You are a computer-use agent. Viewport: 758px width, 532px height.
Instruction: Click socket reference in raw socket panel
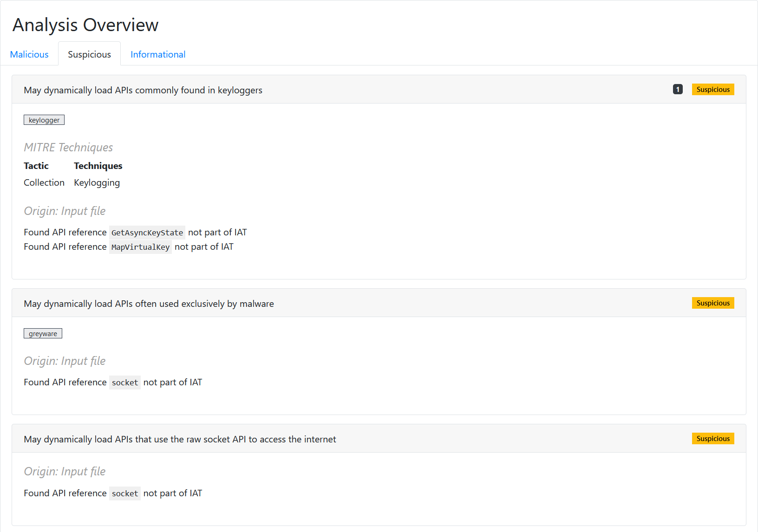tap(125, 493)
